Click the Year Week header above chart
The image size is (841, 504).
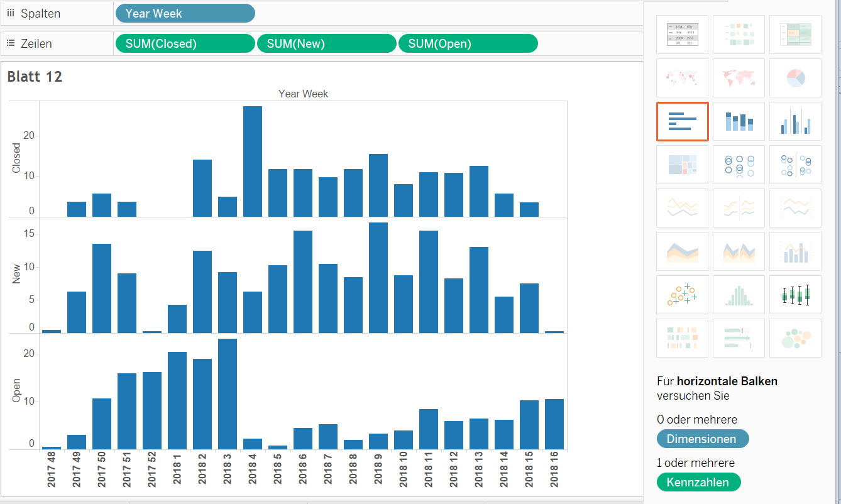303,94
